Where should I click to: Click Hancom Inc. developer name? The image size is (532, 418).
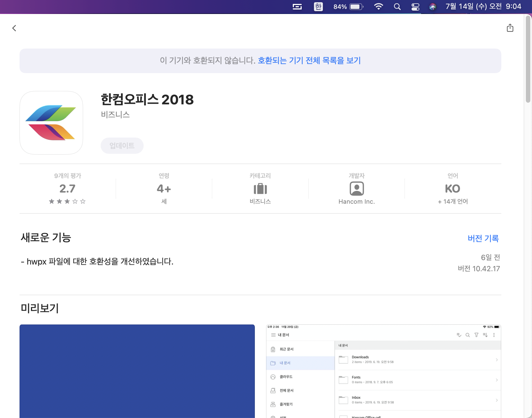pyautogui.click(x=357, y=201)
